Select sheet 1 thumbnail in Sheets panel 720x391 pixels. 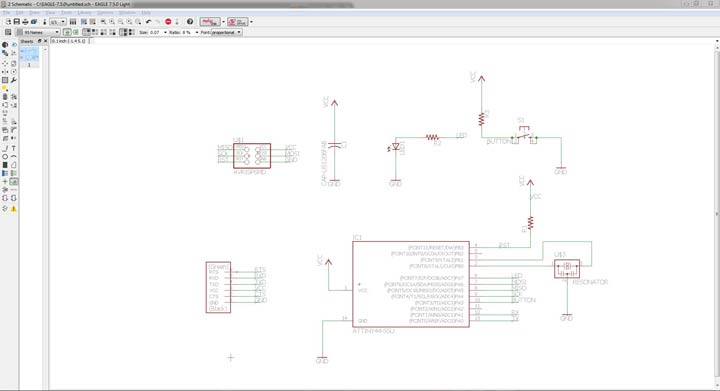(x=29, y=55)
